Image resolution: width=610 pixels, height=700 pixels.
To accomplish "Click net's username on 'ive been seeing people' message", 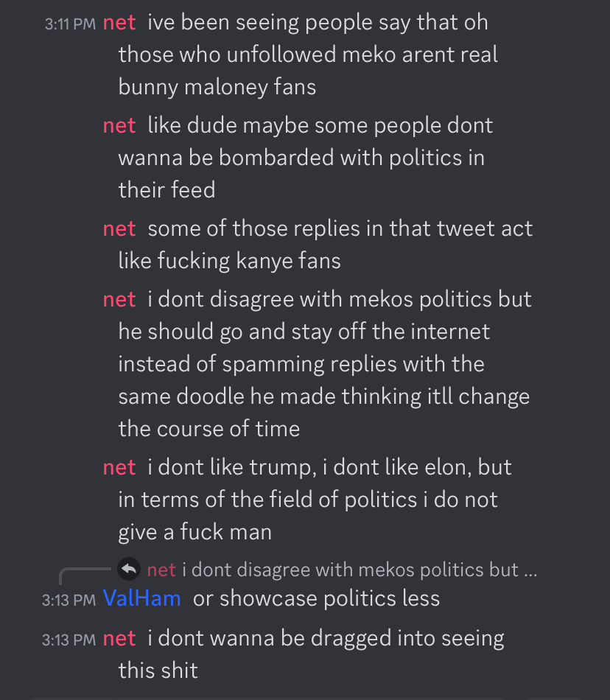I will pos(119,23).
